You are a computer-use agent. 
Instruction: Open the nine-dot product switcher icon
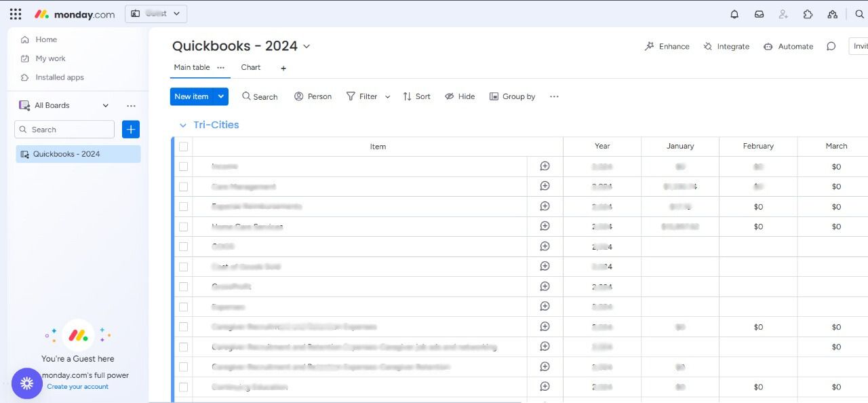[x=16, y=14]
